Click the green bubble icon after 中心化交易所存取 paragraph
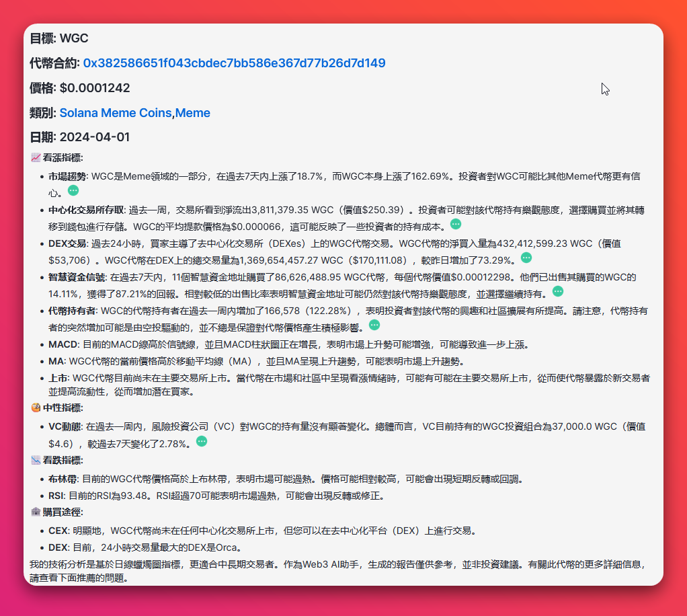The height and width of the screenshot is (616, 687). [x=456, y=224]
